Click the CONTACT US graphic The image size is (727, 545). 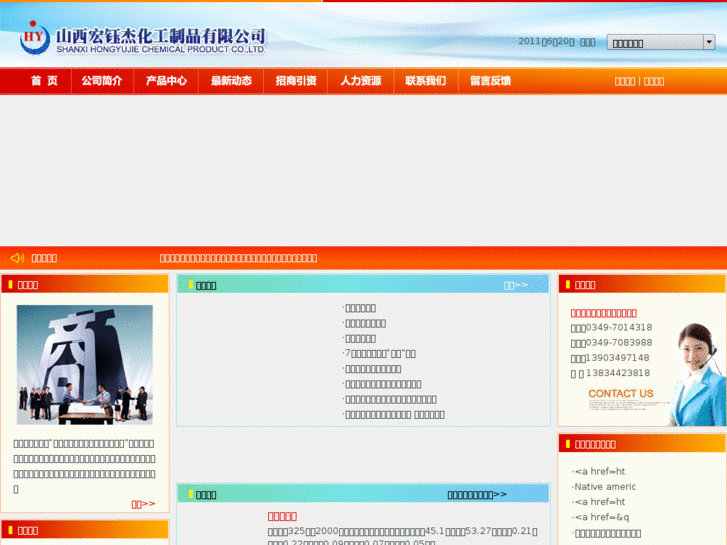pos(621,393)
